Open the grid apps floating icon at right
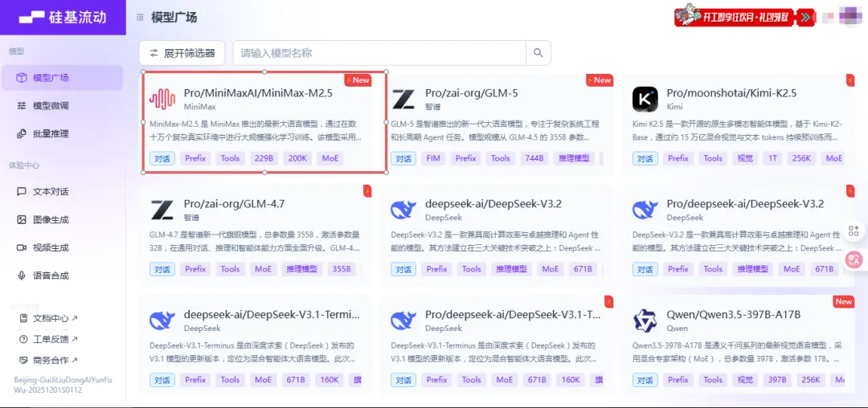 click(x=853, y=231)
